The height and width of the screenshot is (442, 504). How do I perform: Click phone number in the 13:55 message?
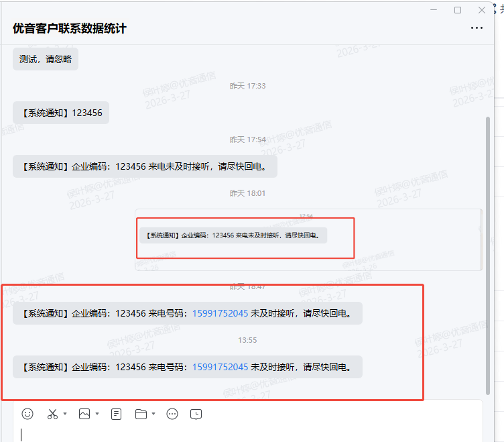point(220,367)
